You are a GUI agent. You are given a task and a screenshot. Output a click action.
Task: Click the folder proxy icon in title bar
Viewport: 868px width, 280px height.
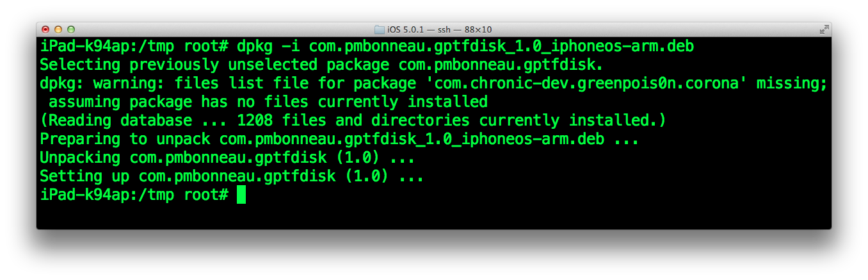click(380, 29)
